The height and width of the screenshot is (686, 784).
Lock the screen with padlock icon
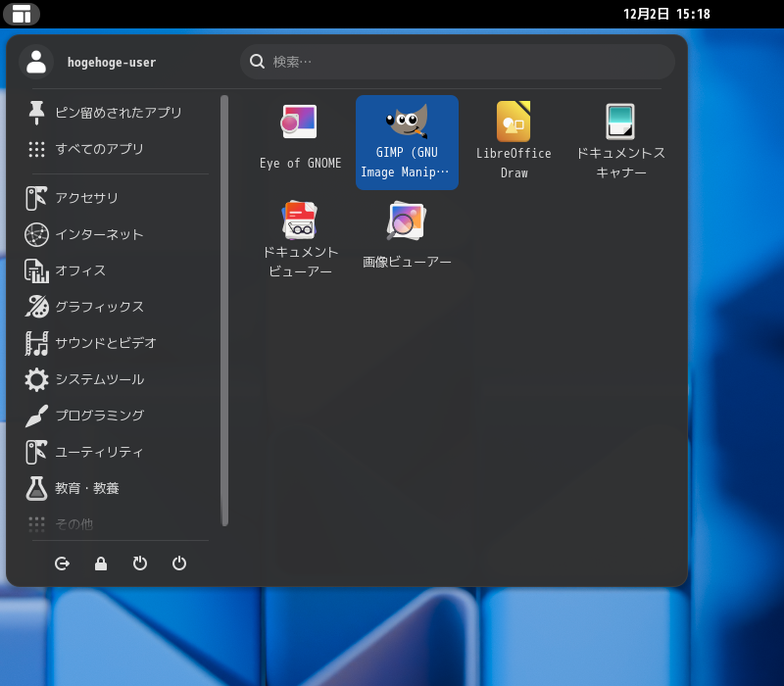(x=101, y=563)
